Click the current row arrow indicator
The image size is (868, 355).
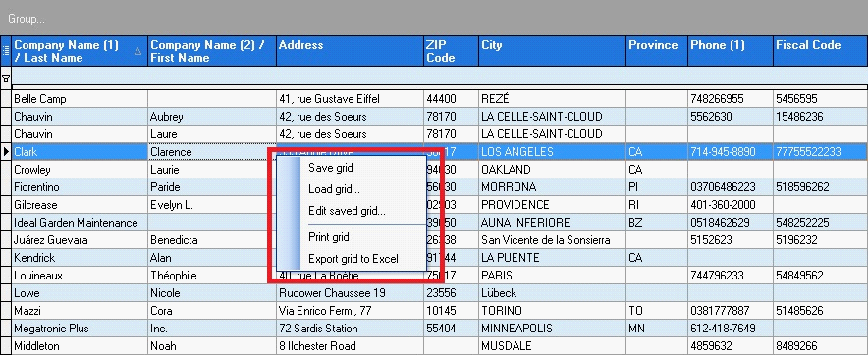pos(6,151)
